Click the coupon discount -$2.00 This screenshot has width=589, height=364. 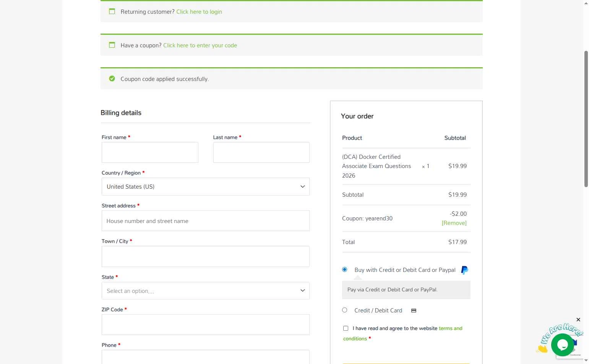(x=458, y=214)
